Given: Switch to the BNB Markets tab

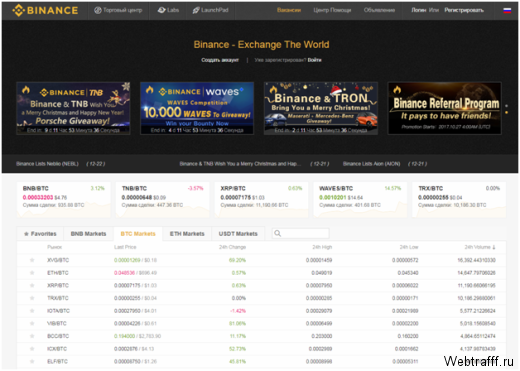Looking at the screenshot, I should (x=88, y=234).
